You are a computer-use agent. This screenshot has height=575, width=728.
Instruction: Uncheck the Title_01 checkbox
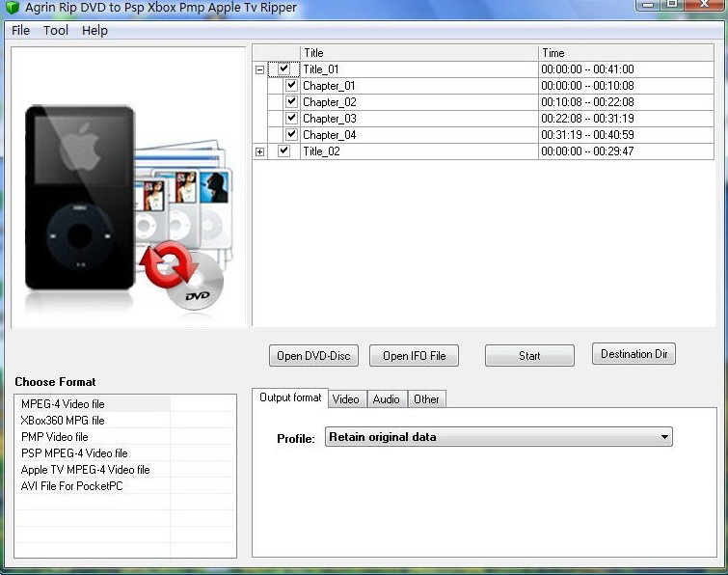click(283, 69)
